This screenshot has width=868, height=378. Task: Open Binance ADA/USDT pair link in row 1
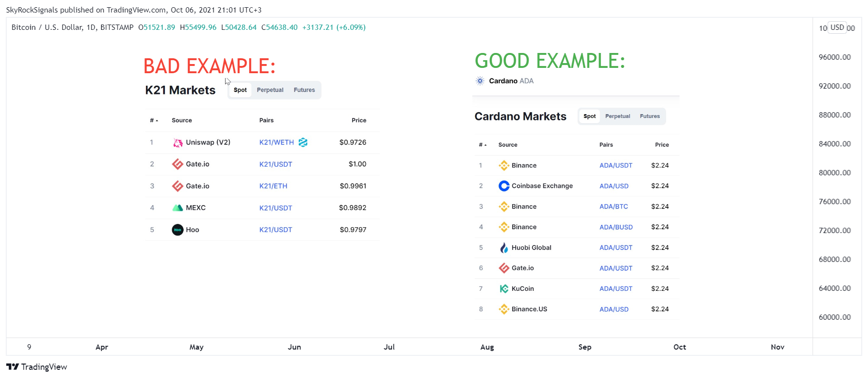pyautogui.click(x=616, y=166)
